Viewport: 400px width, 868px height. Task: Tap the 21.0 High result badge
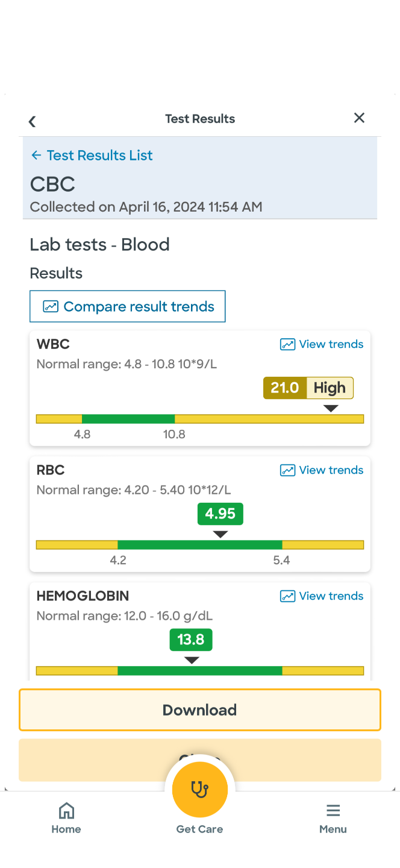pos(308,388)
